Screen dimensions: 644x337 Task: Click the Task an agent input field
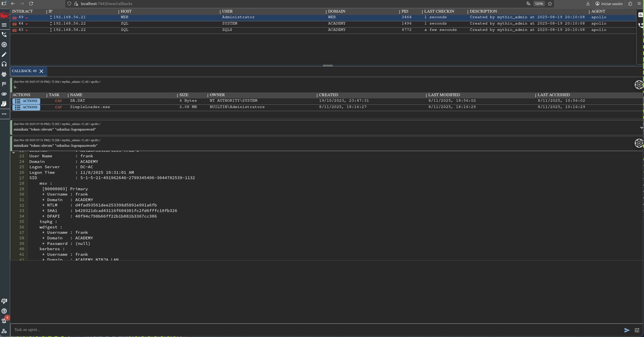[316, 330]
